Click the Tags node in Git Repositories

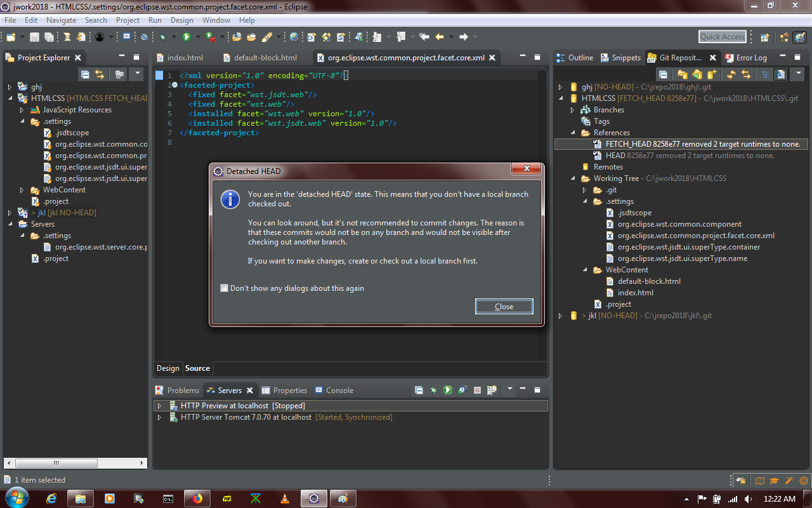pos(596,121)
